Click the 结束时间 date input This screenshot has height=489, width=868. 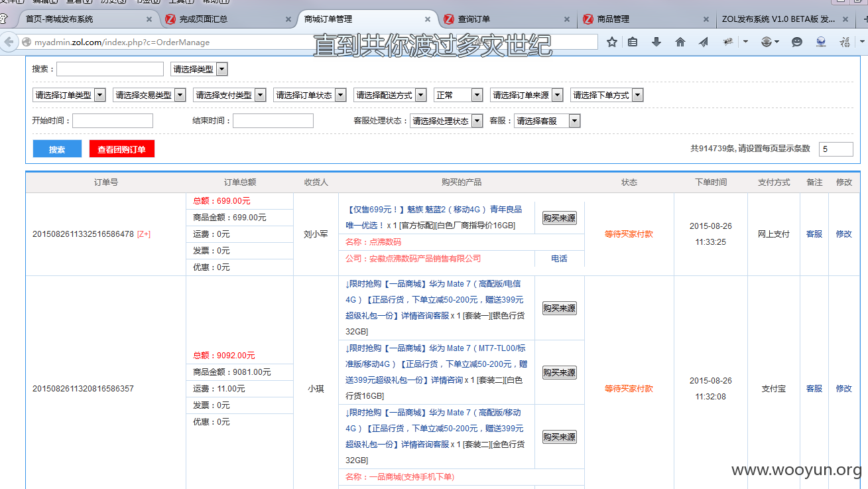click(273, 121)
